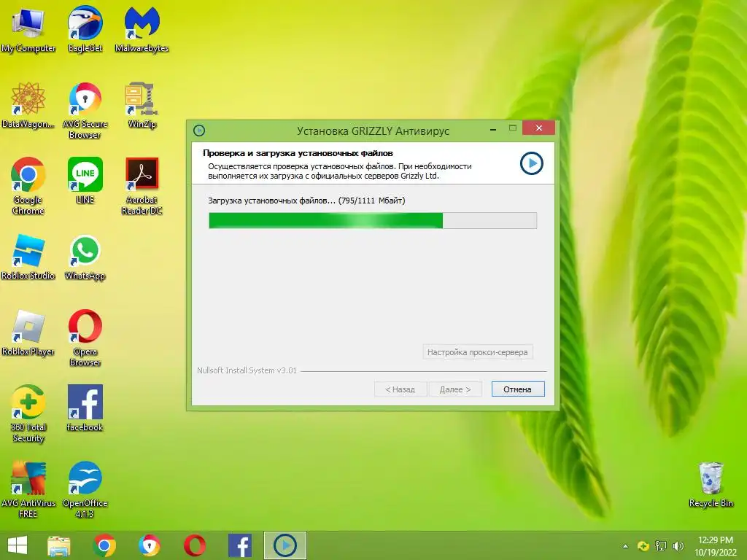Close the GRIZZLY installer window
This screenshot has height=560, width=747.
point(539,128)
